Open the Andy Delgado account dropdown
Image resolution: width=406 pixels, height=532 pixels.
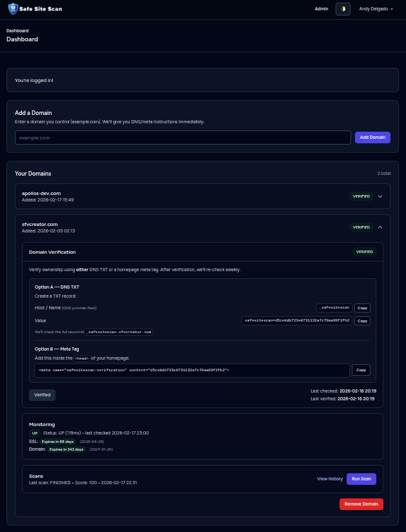[x=374, y=8]
